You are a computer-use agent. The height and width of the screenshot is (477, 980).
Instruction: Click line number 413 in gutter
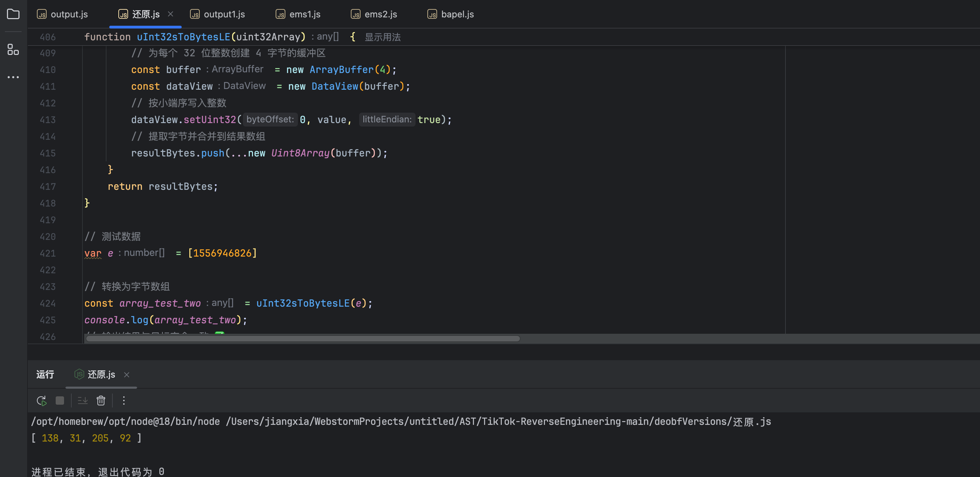[x=48, y=120]
